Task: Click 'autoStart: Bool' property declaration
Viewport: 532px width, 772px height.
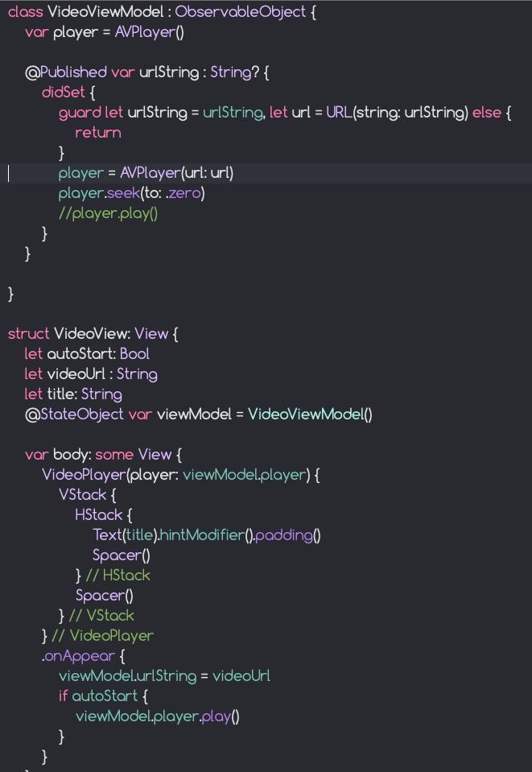Action: (98, 354)
